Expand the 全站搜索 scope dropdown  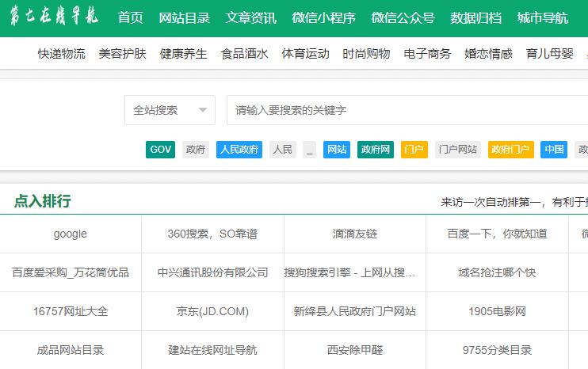coord(170,110)
